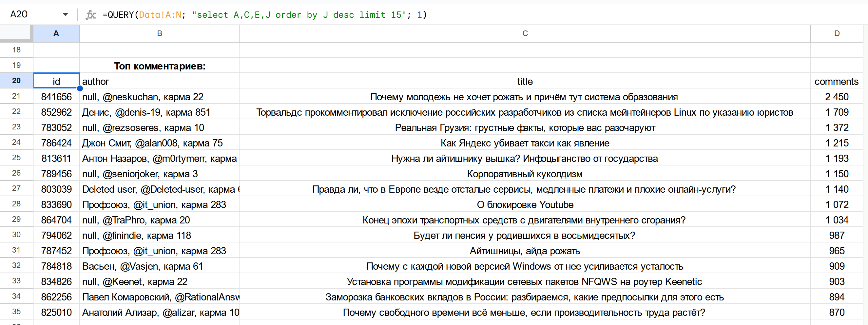The width and height of the screenshot is (868, 325).
Task: Select column C header
Action: pos(525,33)
